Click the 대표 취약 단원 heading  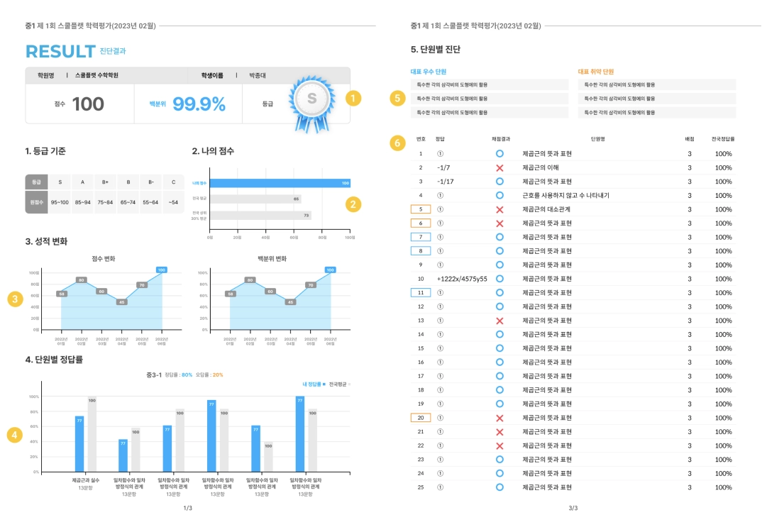[x=596, y=72]
